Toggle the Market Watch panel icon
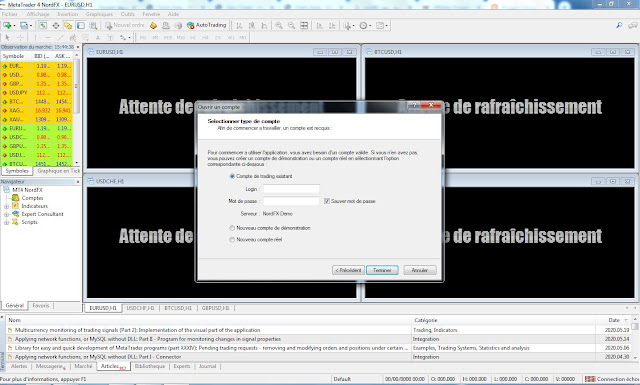 point(43,25)
